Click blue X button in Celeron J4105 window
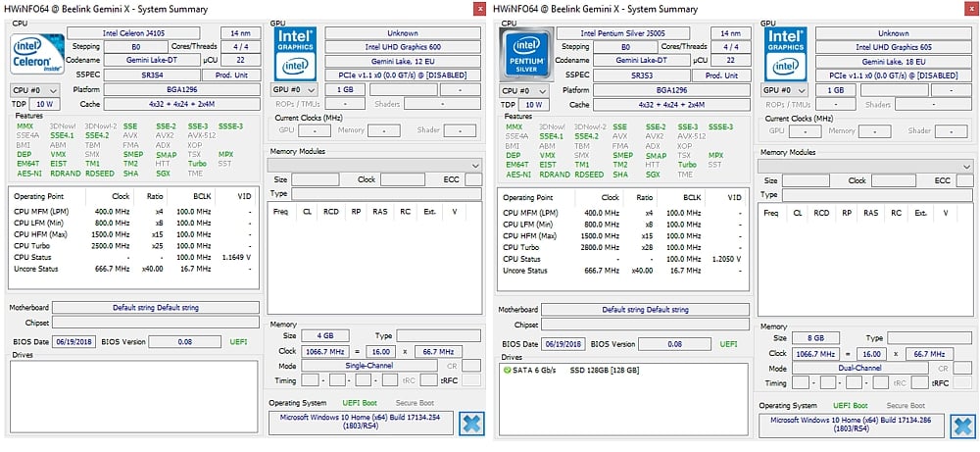This screenshot has height=452, width=980. click(472, 424)
